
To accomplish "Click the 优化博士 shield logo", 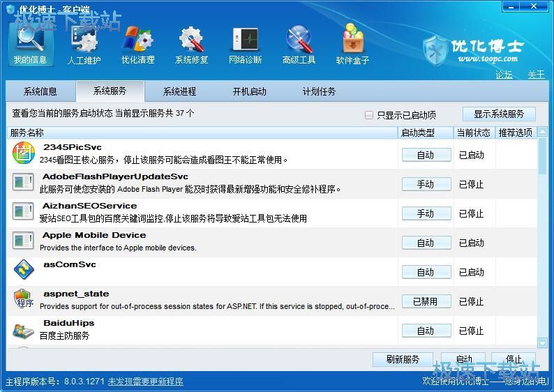I will (435, 50).
